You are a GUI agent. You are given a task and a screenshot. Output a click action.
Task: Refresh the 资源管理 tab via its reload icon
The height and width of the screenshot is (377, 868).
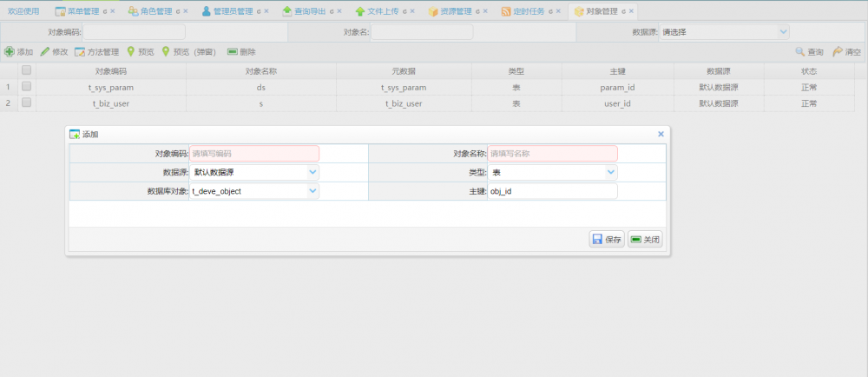[477, 11]
